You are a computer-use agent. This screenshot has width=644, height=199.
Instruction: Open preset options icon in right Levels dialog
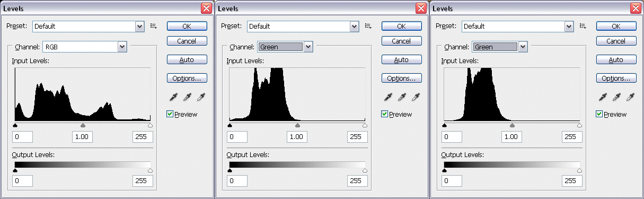point(583,25)
